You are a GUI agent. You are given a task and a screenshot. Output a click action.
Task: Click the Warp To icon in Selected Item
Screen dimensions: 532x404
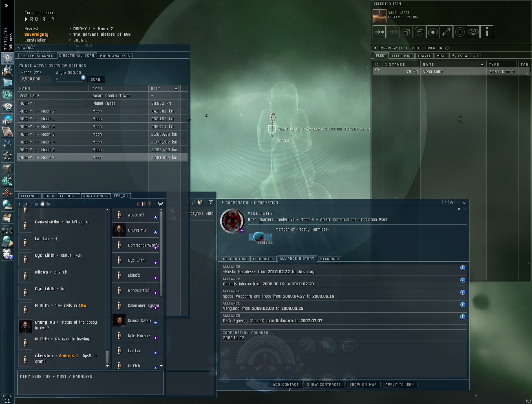click(393, 32)
